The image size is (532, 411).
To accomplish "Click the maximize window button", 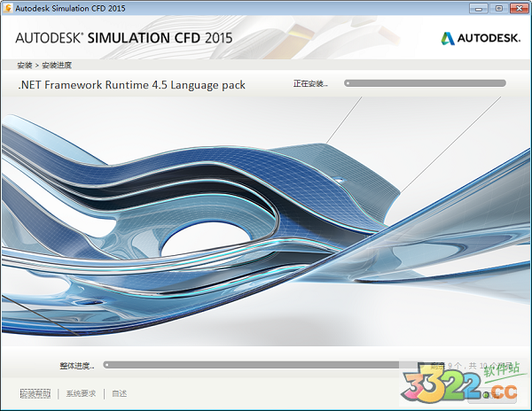I will 498,8.
